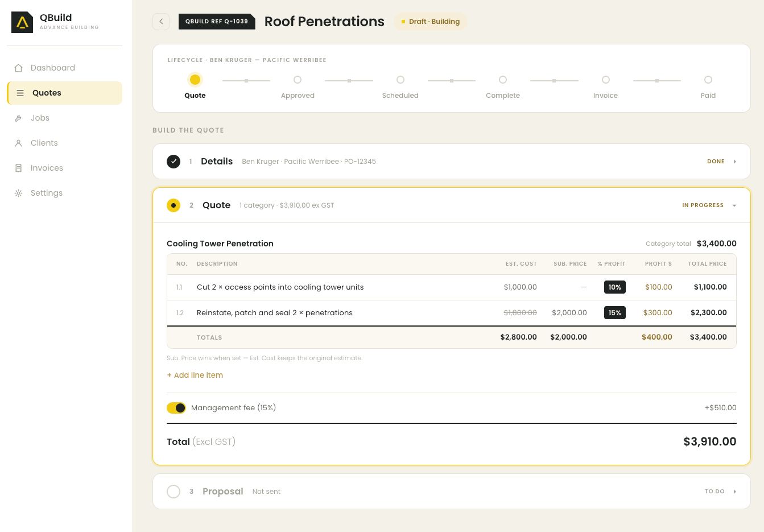Expand the Proposal section arrow
The height and width of the screenshot is (532, 764).
pos(735,492)
